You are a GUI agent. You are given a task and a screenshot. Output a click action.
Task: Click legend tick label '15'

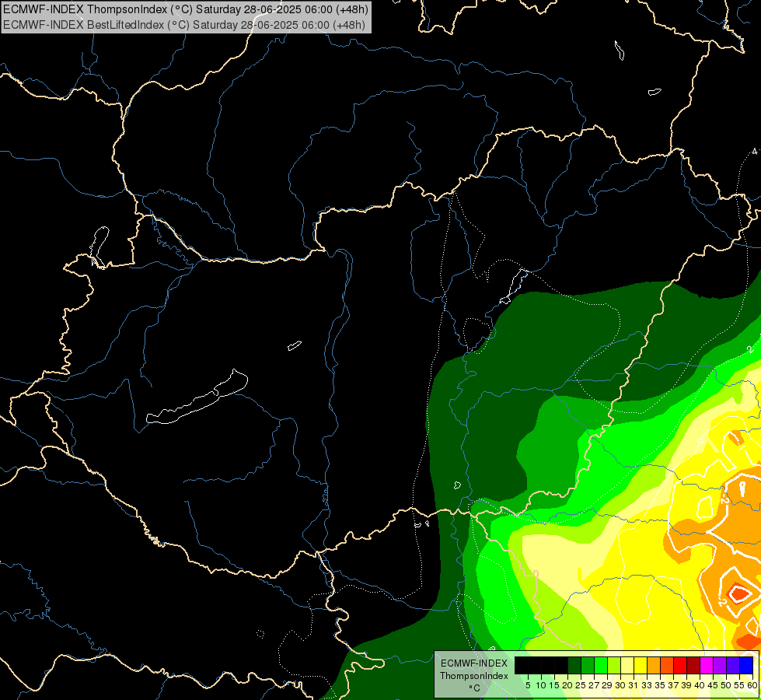tap(554, 685)
